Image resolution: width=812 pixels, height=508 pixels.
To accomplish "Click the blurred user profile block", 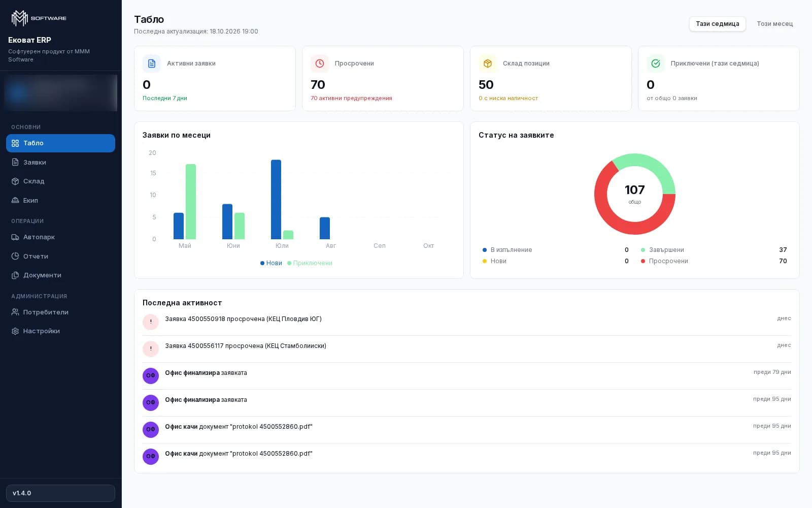I will (x=60, y=93).
